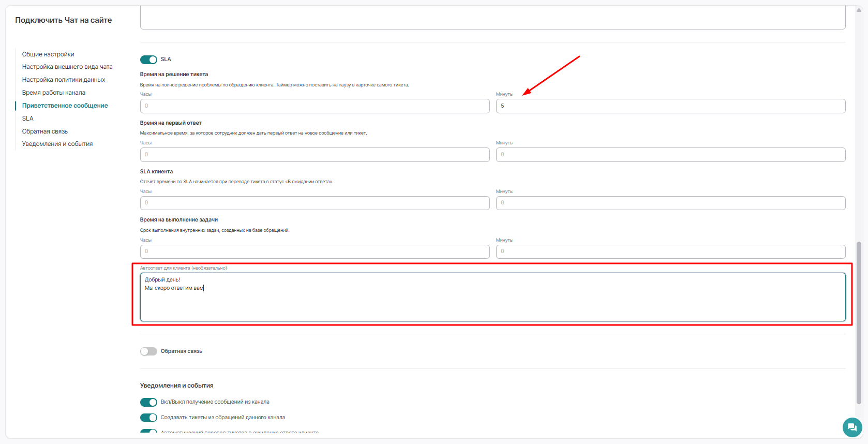This screenshot has height=444, width=868.
Task: Open Настройка политики данных section
Action: coord(64,80)
